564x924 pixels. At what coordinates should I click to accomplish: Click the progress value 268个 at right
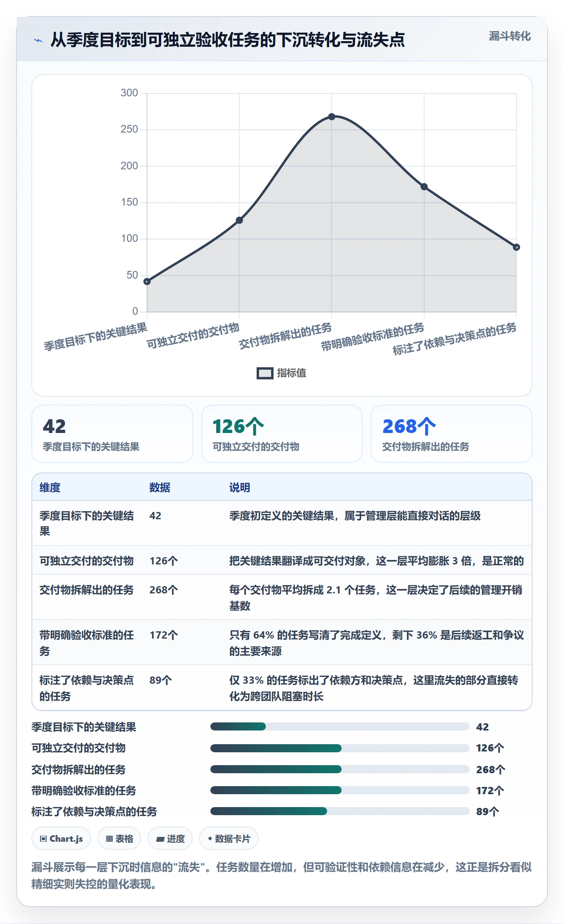490,770
